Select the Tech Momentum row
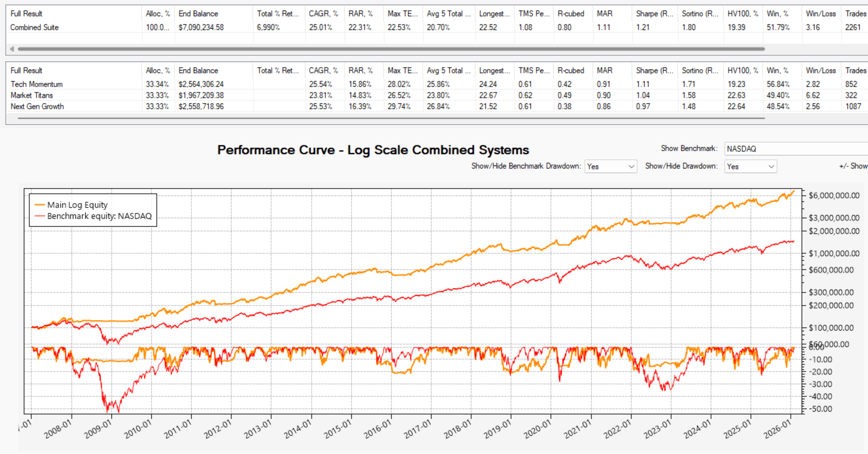Image resolution: width=868 pixels, height=454 pixels. click(37, 84)
